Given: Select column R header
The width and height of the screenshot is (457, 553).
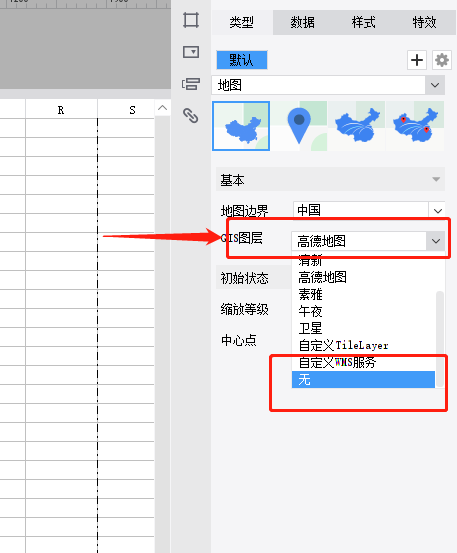Looking at the screenshot, I should point(61,110).
